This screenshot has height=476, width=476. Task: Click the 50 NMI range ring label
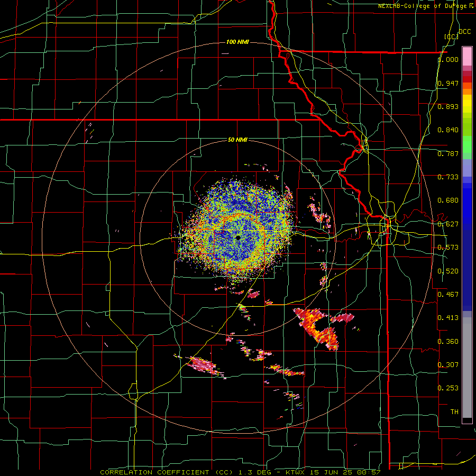(x=237, y=140)
